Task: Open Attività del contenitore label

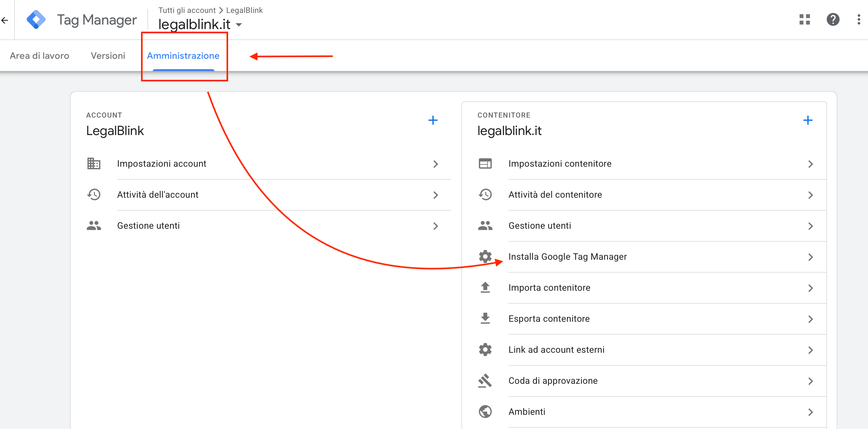Action: 555,194
